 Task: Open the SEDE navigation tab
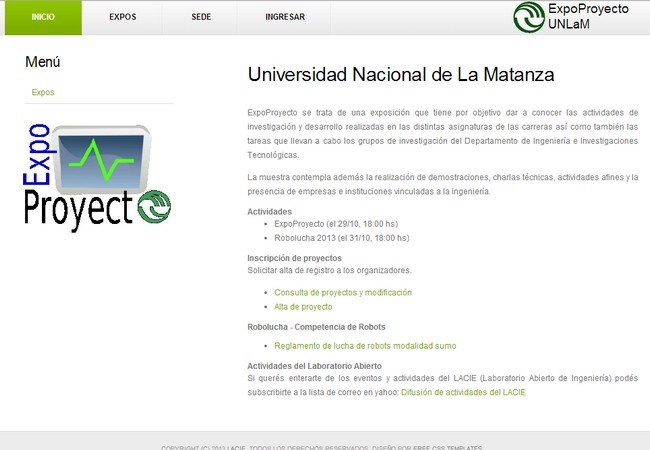click(x=201, y=17)
